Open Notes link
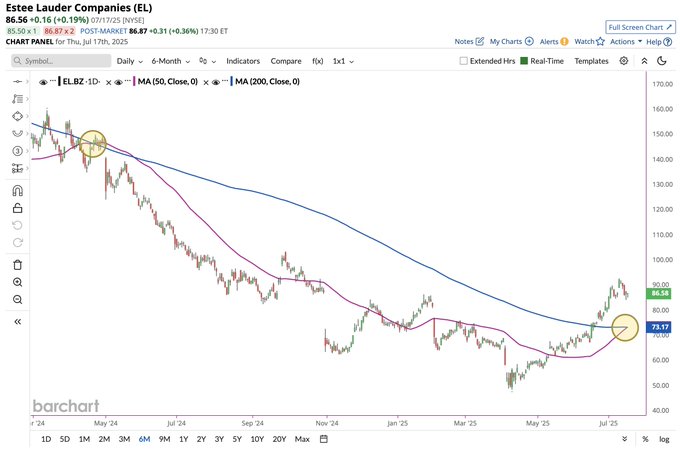680x451 pixels. pyautogui.click(x=469, y=42)
